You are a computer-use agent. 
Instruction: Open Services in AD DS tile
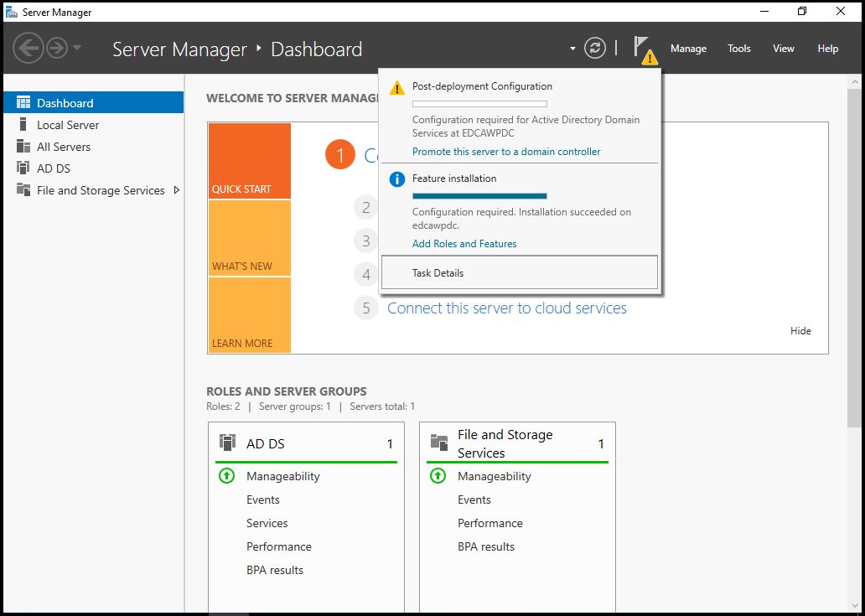pyautogui.click(x=267, y=523)
